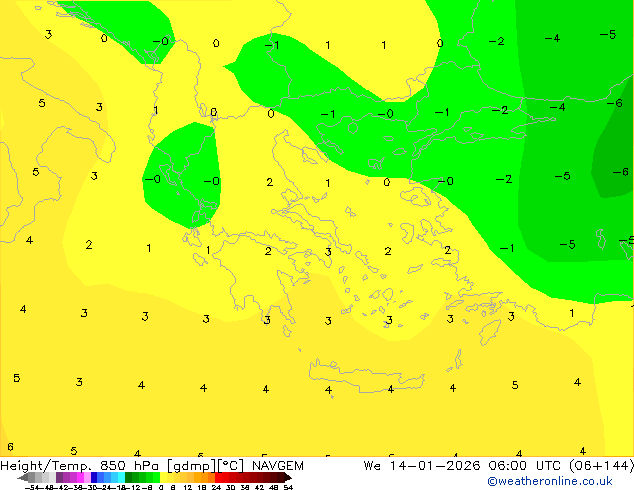The width and height of the screenshot is (634, 490).
Task: Click the 'We 14-01-2026 06:00 UTC' date text
Action: (462, 466)
